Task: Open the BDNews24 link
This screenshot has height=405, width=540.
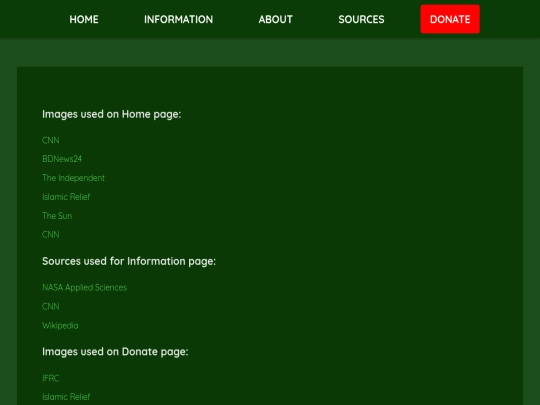Action: click(62, 159)
